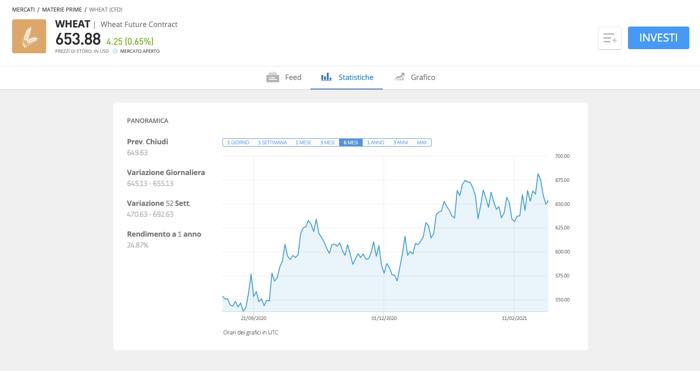Select the 1 GIORNO chart range
This screenshot has width=700, height=371.
(238, 142)
